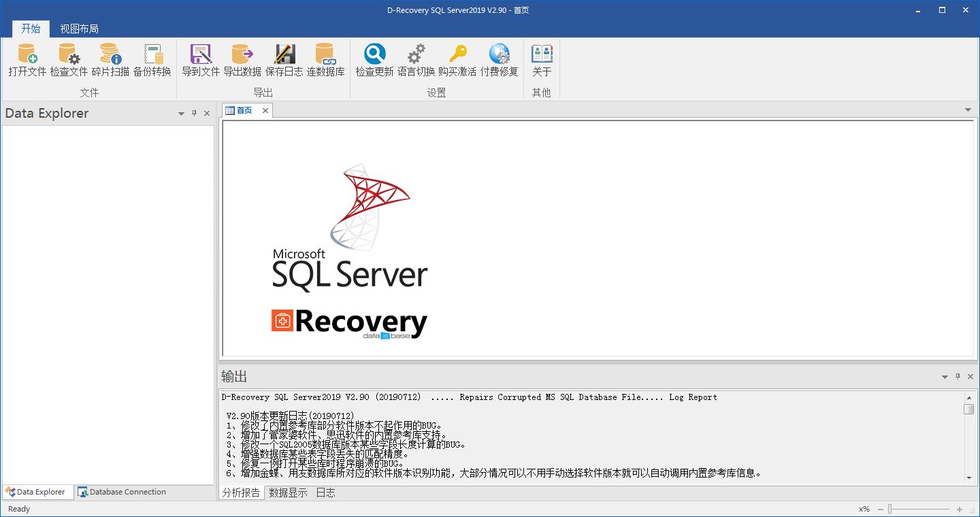Viewport: 980px width, 517px height.
Task: Start 碎片扫描 fragment scan
Action: [x=110, y=60]
